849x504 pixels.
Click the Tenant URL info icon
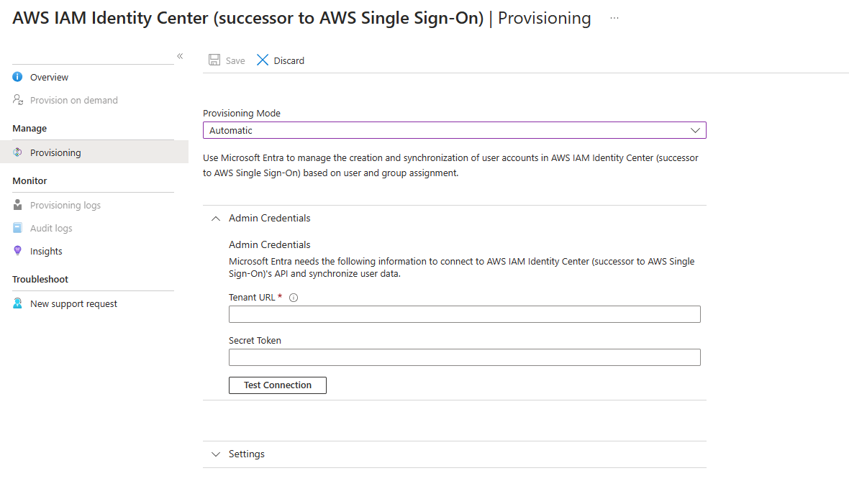[294, 297]
